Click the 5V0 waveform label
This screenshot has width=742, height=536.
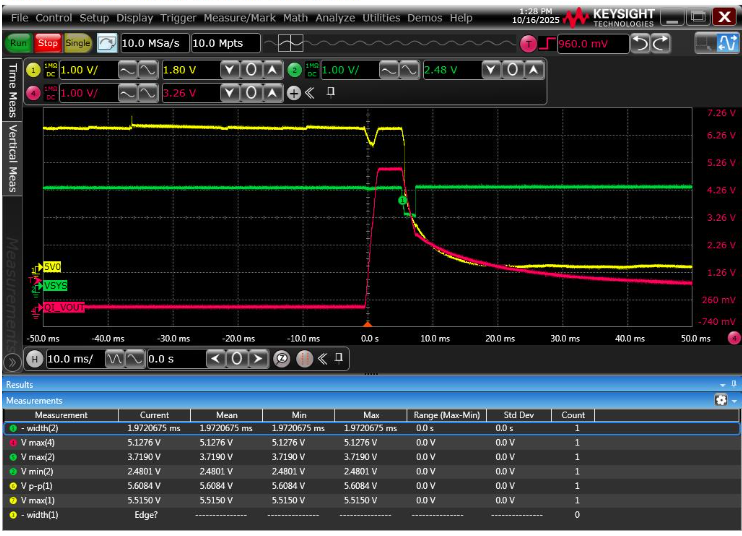point(52,267)
